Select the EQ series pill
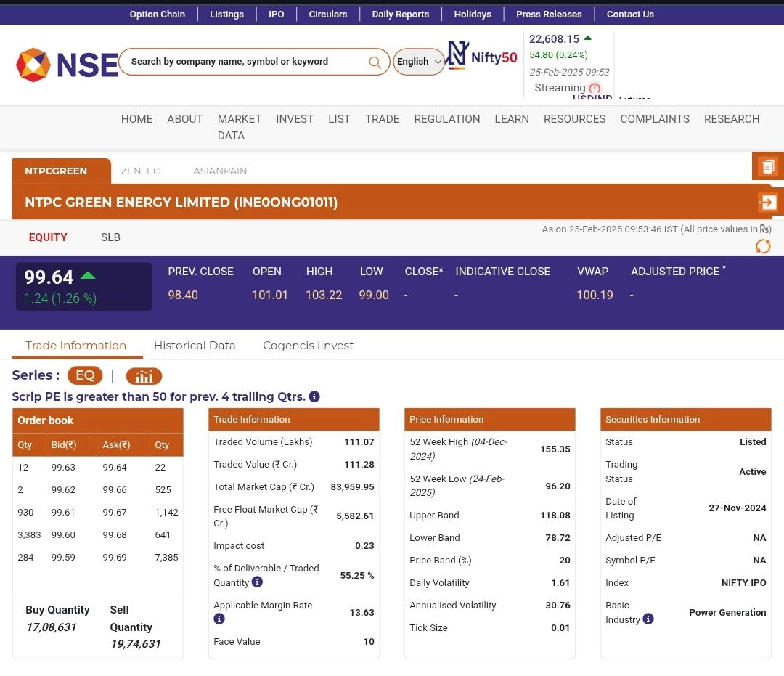The width and height of the screenshot is (784, 676). [x=85, y=375]
